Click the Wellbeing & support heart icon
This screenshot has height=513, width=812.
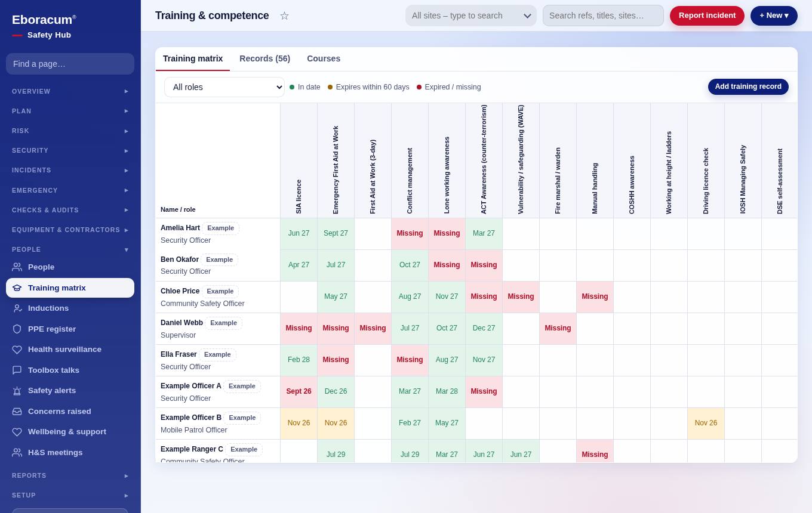pyautogui.click(x=17, y=432)
